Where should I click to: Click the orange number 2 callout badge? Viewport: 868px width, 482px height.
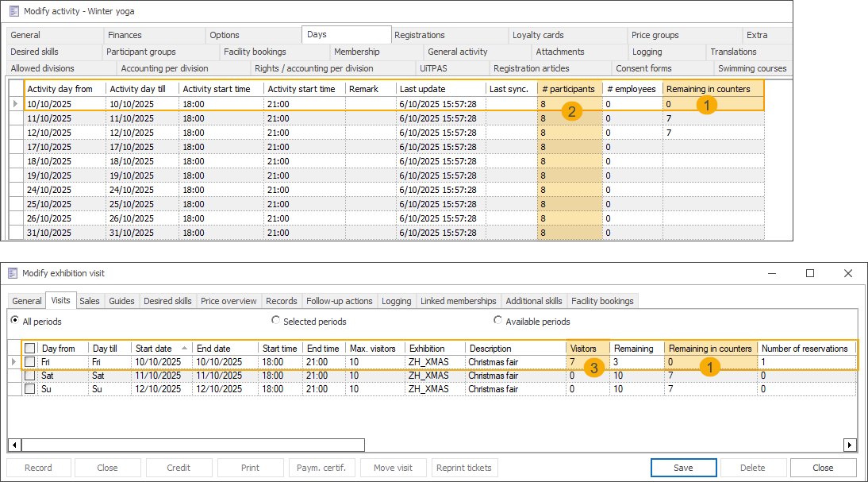point(570,111)
